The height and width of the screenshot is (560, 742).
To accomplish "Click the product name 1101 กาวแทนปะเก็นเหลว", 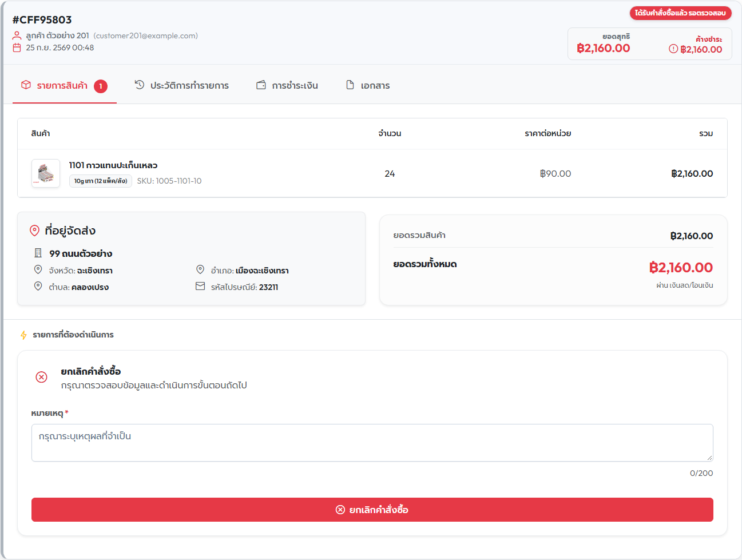I will [113, 165].
